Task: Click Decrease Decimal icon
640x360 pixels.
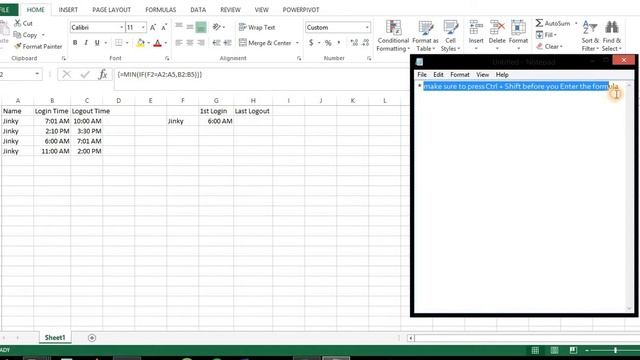Action: click(x=366, y=42)
